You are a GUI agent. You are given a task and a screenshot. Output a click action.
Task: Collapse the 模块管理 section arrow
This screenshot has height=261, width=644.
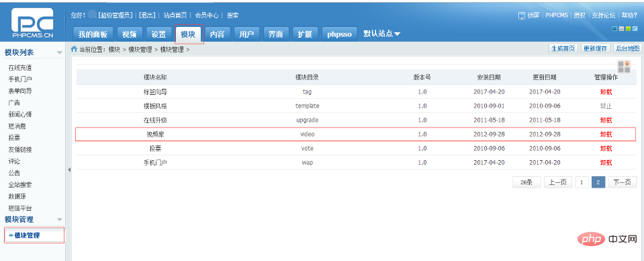(59, 219)
